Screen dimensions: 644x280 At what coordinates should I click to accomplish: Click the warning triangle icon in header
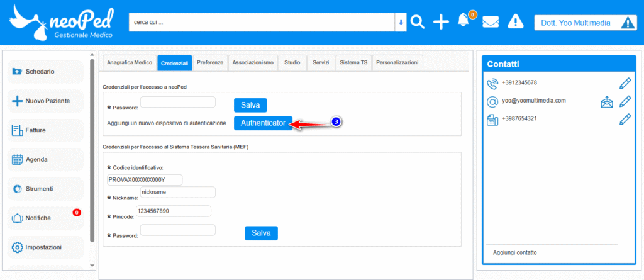(516, 22)
